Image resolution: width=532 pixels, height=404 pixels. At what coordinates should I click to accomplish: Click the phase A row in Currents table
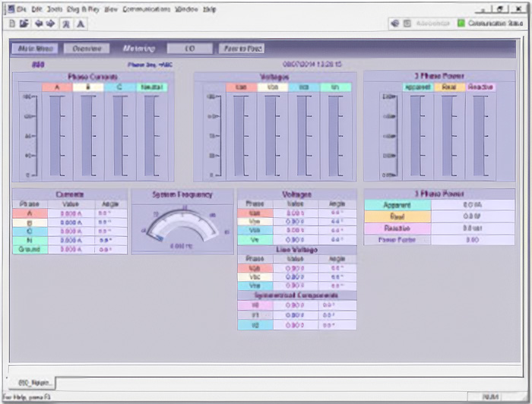70,213
